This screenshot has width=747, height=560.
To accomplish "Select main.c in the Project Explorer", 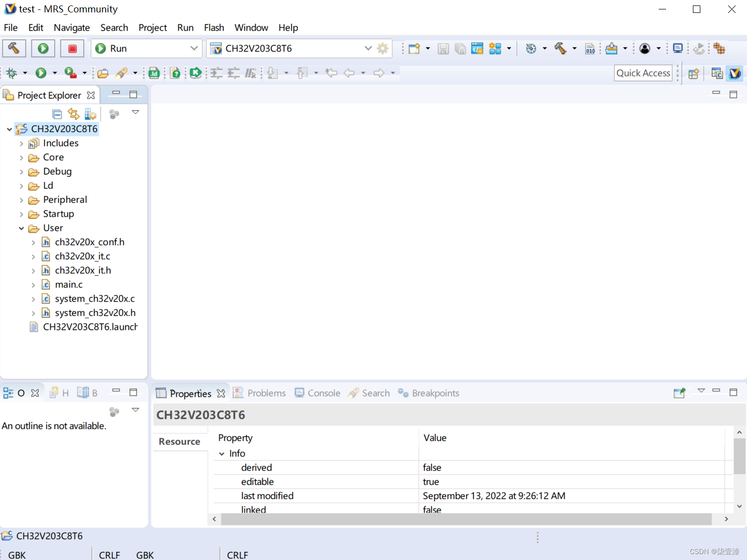I will (68, 285).
